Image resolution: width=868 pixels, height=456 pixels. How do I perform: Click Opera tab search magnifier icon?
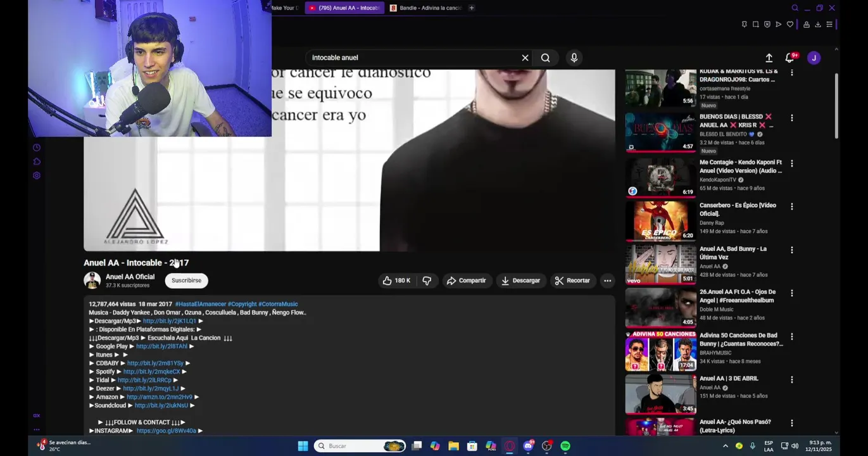tap(795, 8)
